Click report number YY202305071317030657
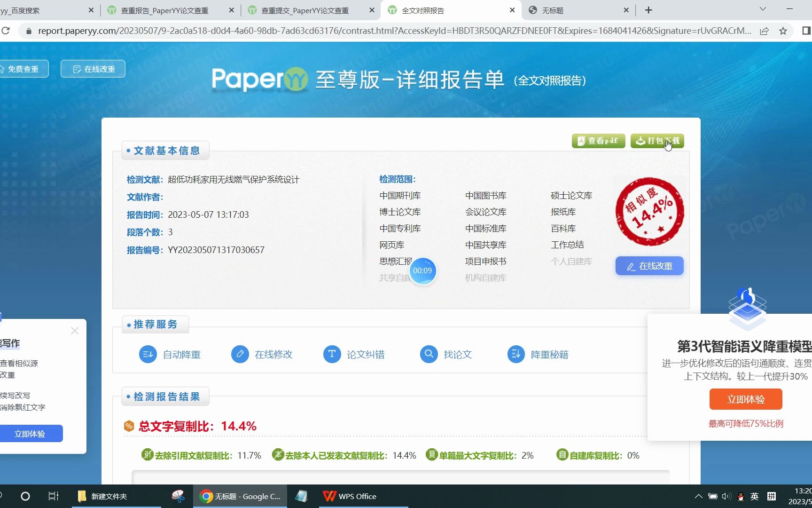The width and height of the screenshot is (812, 508). [x=216, y=250]
